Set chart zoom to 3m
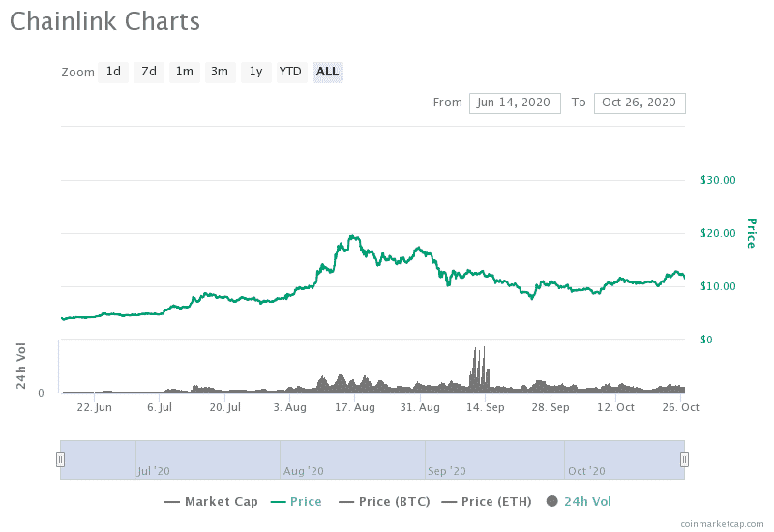Image resolution: width=774 pixels, height=532 pixels. coord(220,72)
